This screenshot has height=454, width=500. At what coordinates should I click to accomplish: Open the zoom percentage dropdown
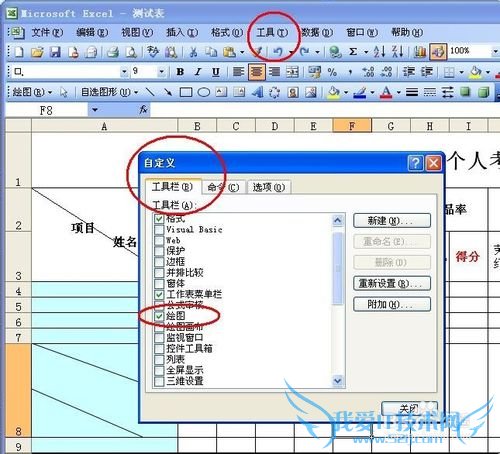pyautogui.click(x=495, y=51)
